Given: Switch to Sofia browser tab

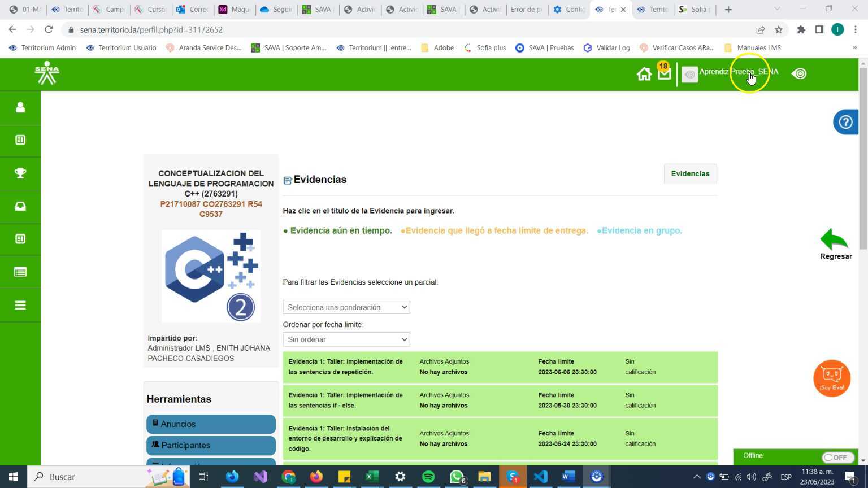Looking at the screenshot, I should point(695,9).
